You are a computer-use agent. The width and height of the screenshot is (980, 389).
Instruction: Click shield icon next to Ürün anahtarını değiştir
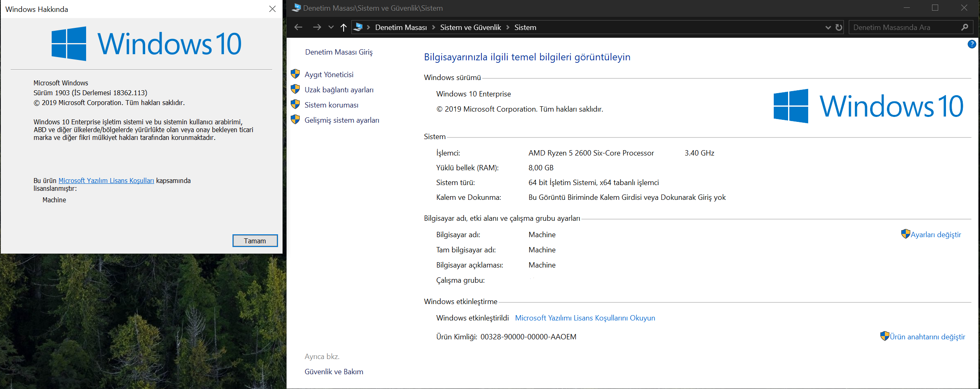pyautogui.click(x=884, y=336)
